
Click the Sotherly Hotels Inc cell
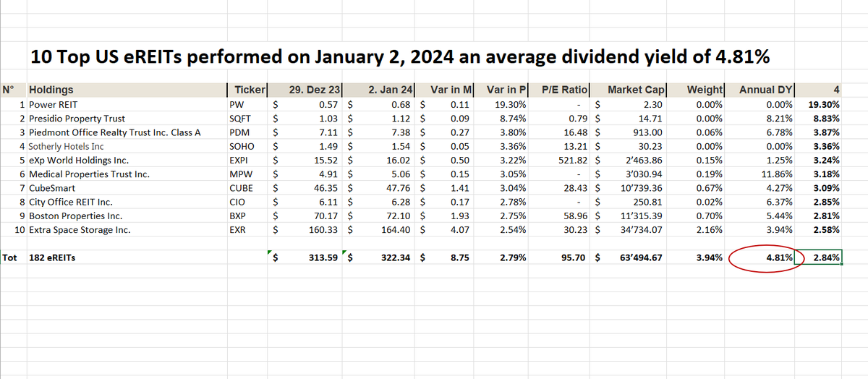point(127,146)
